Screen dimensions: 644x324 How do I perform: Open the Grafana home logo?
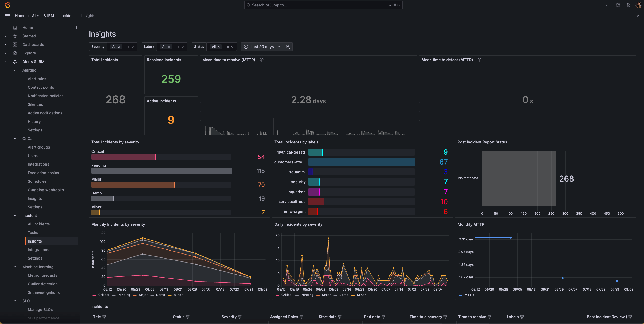click(8, 5)
